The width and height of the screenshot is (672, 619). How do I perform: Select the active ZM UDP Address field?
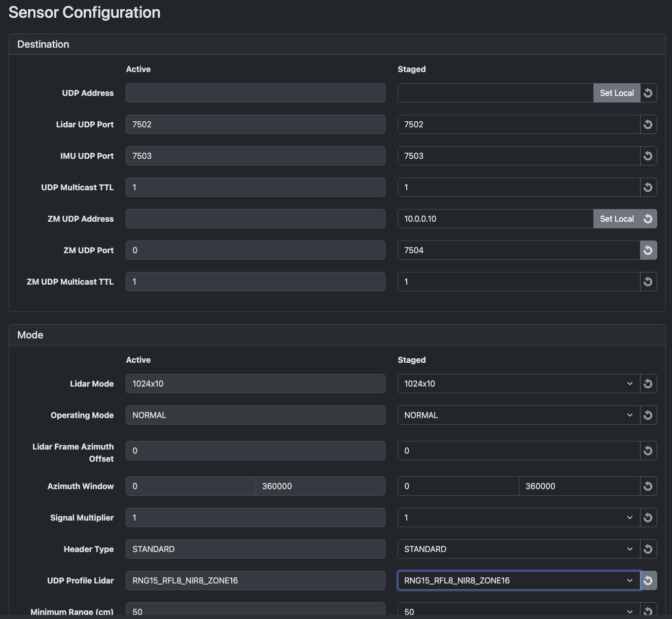(x=256, y=219)
